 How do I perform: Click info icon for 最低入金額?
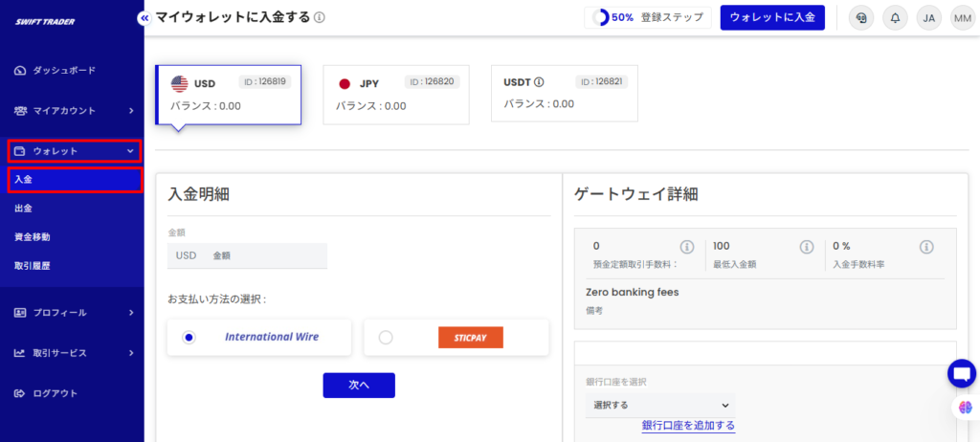[807, 247]
